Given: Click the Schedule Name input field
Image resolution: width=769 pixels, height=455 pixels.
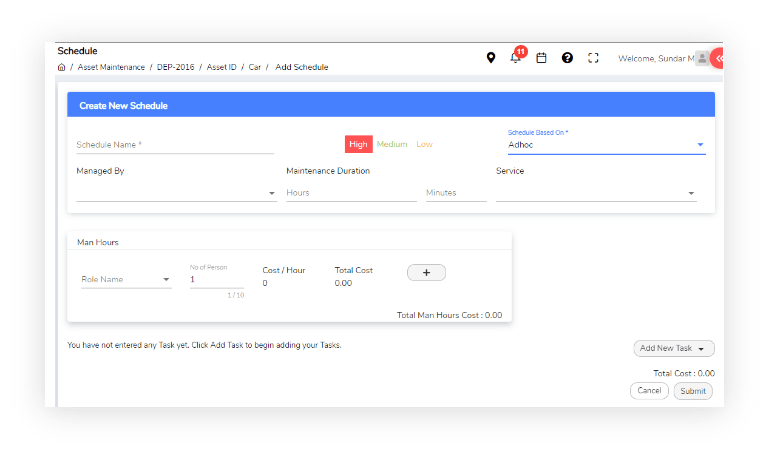Looking at the screenshot, I should point(174,145).
